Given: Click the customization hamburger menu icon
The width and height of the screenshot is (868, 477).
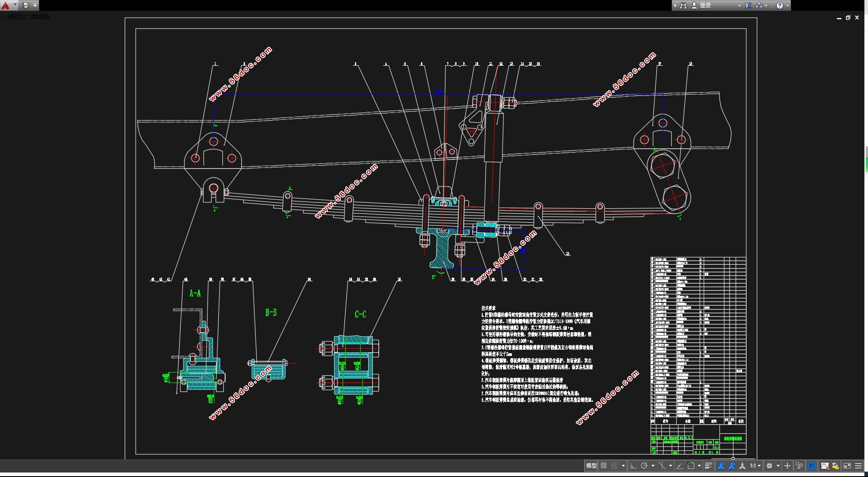Looking at the screenshot, I should [x=858, y=466].
